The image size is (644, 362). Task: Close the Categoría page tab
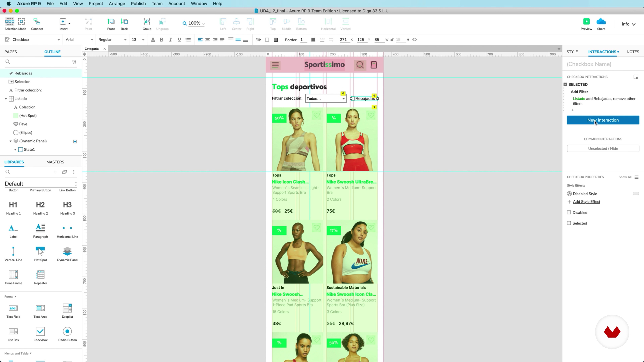pos(105,49)
